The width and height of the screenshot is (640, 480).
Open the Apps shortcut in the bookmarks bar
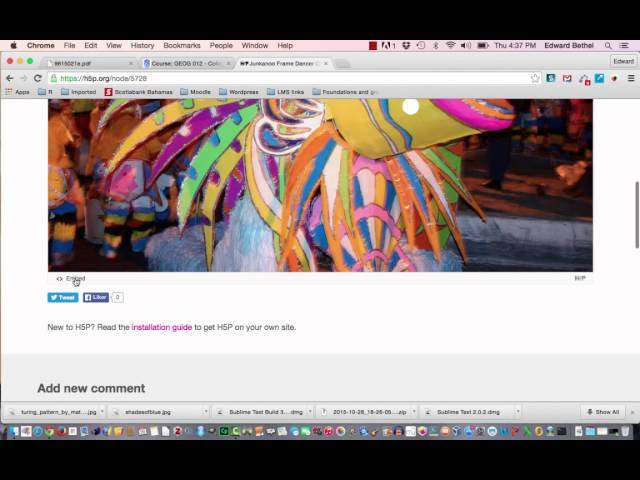point(18,92)
